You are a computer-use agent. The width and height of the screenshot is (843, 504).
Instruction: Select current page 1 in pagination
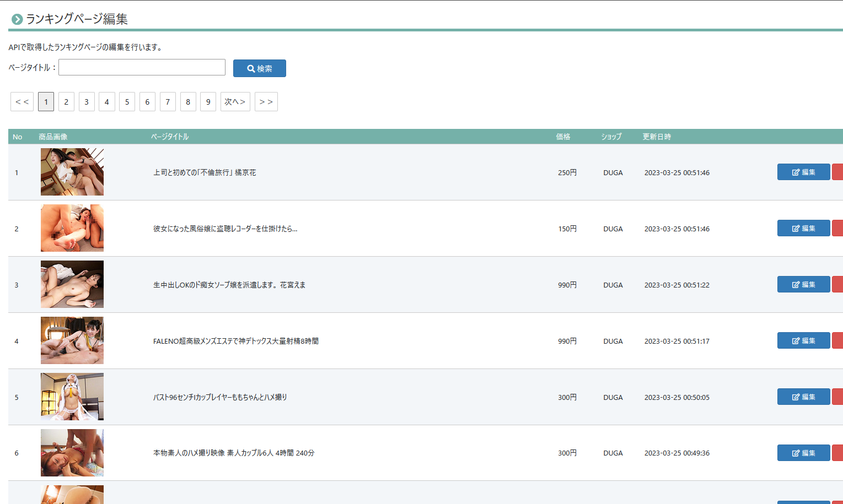pyautogui.click(x=46, y=102)
